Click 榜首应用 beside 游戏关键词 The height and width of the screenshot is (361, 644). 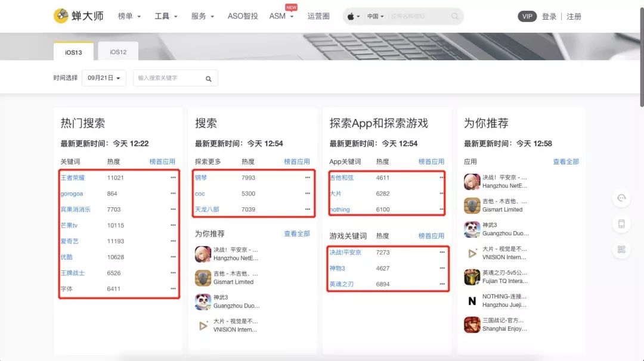point(431,236)
